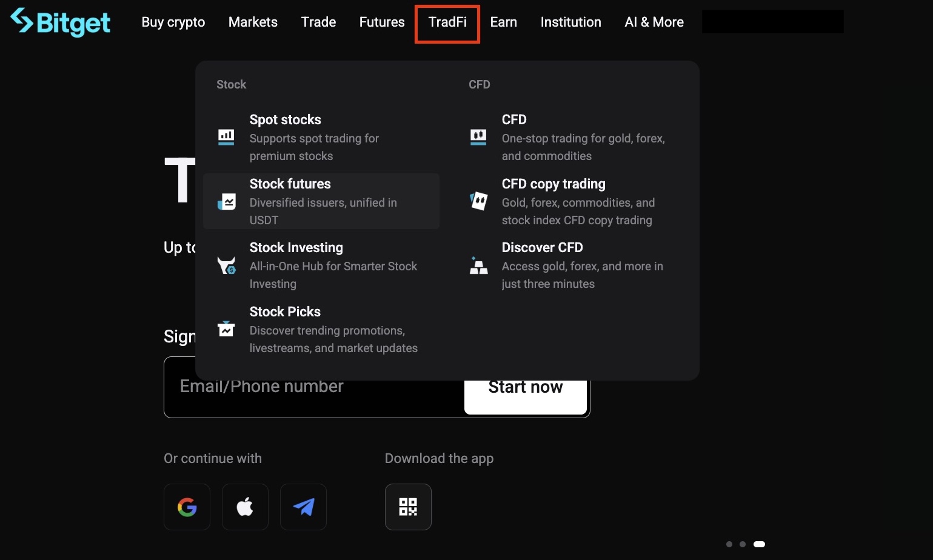The width and height of the screenshot is (933, 560).
Task: Click the "Stock" column heading
Action: pyautogui.click(x=232, y=84)
